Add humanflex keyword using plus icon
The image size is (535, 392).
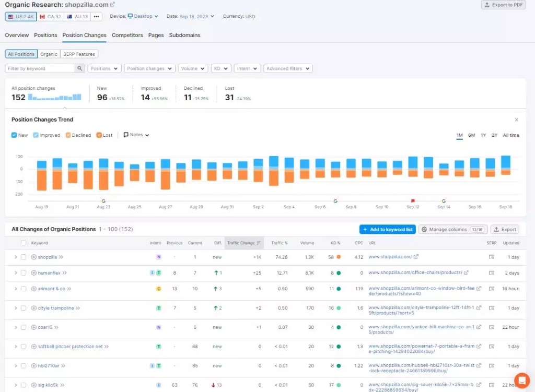[x=34, y=272]
